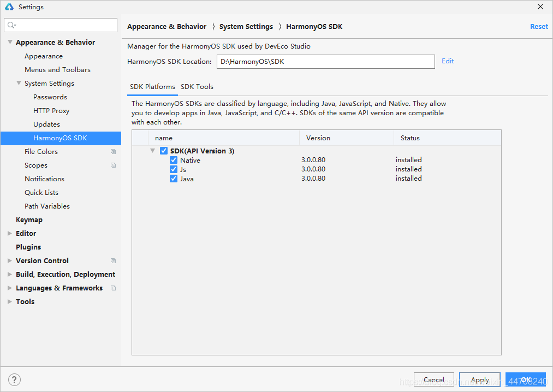
Task: Collapse the Appearance & Behavior section
Action: [x=10, y=43]
